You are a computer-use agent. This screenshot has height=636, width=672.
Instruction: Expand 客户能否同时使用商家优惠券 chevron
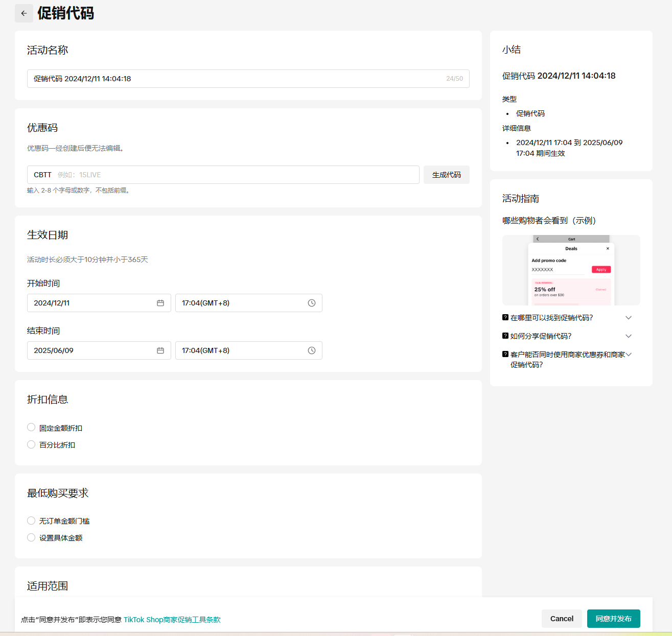pos(629,355)
